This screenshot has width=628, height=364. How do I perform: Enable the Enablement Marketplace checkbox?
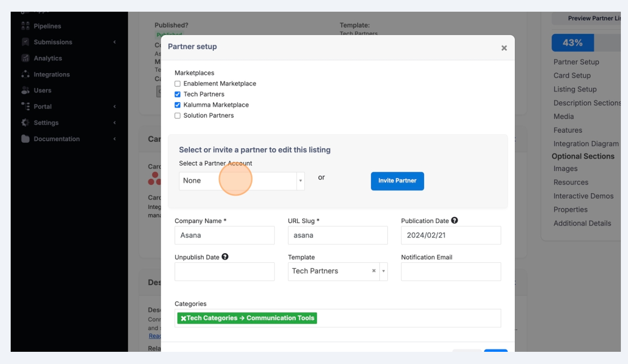click(x=178, y=84)
